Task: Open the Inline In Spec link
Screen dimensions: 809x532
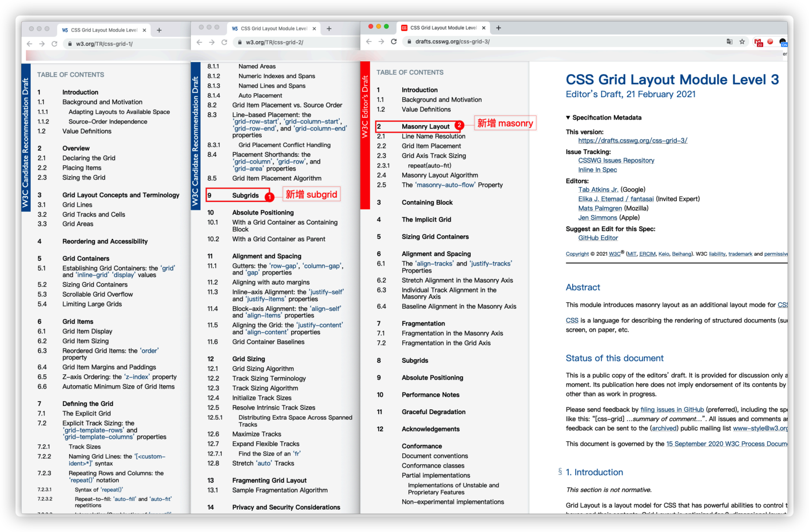Action: (x=598, y=170)
